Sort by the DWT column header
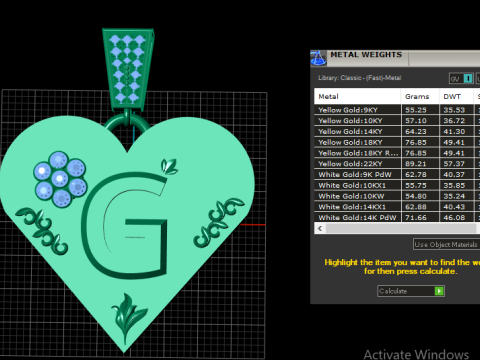Screen dimensions: 480x360 point(456,96)
